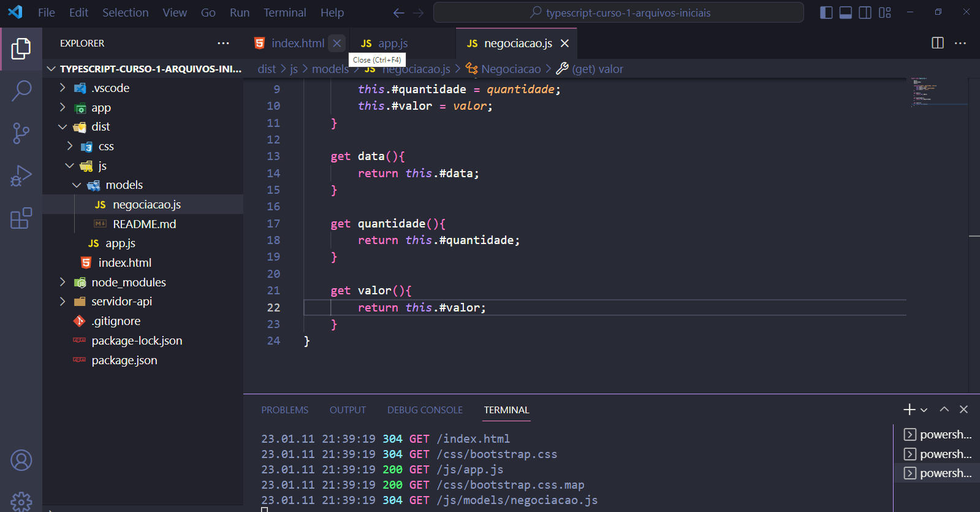980x512 pixels.
Task: Expand the node_modules folder
Action: [63, 282]
